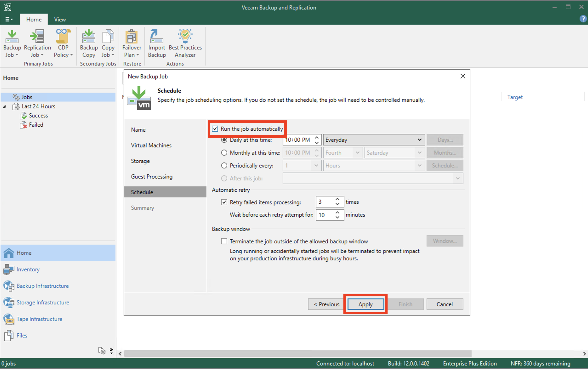Viewport: 588px width, 369px height.
Task: Click the navigation pane overflow chevron
Action: pos(111,351)
